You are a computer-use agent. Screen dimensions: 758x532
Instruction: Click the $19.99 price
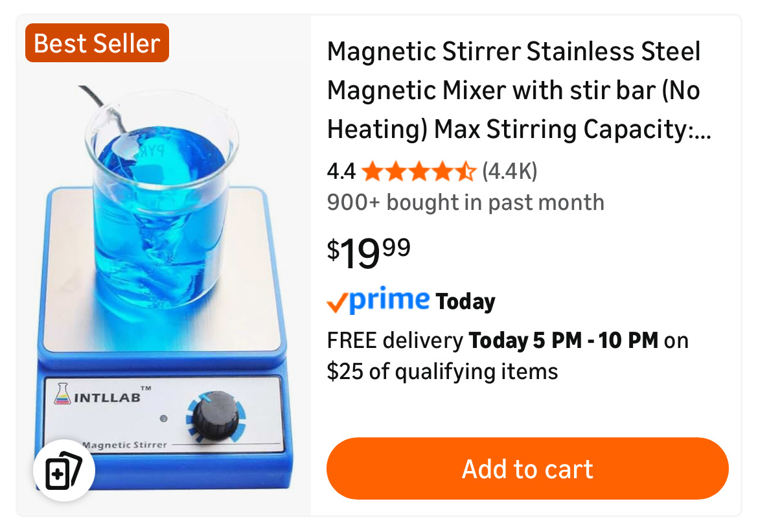click(x=369, y=253)
